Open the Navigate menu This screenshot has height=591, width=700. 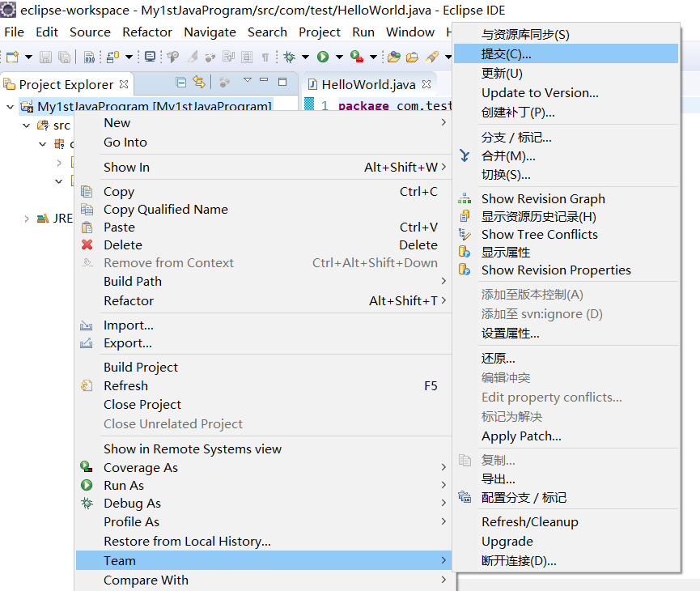coord(210,32)
